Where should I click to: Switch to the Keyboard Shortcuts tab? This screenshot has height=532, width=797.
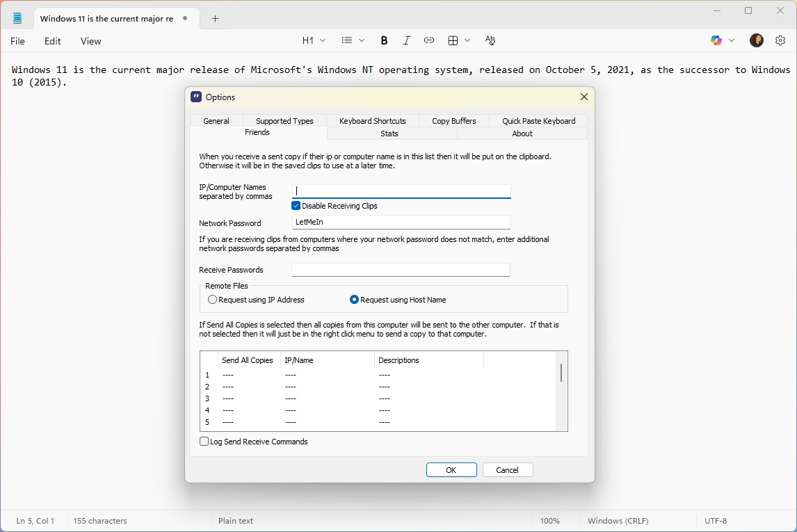(372, 121)
